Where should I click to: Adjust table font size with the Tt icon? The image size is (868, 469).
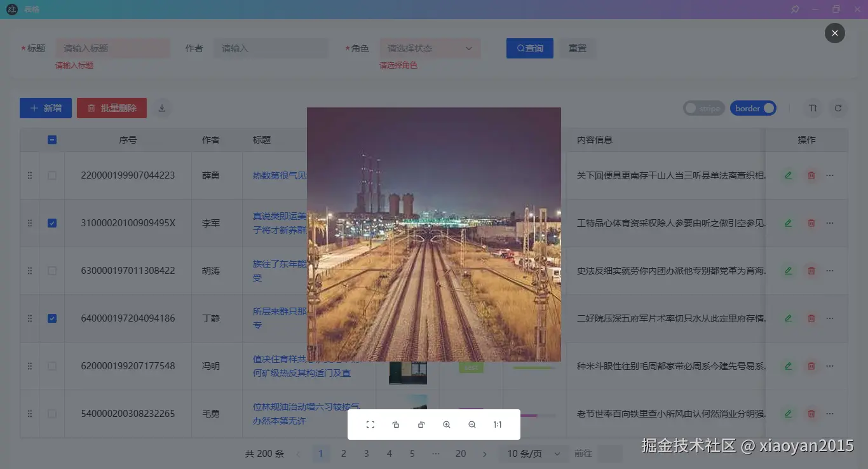tap(813, 108)
